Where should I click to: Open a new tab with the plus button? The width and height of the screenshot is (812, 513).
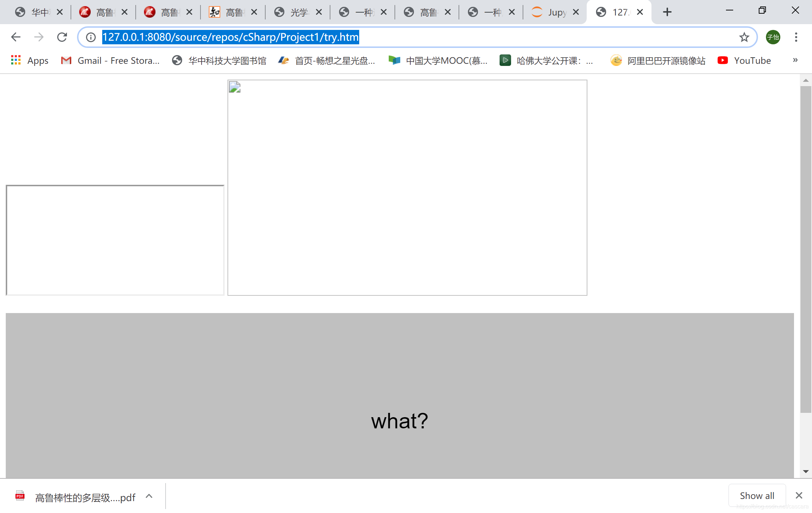click(x=667, y=12)
